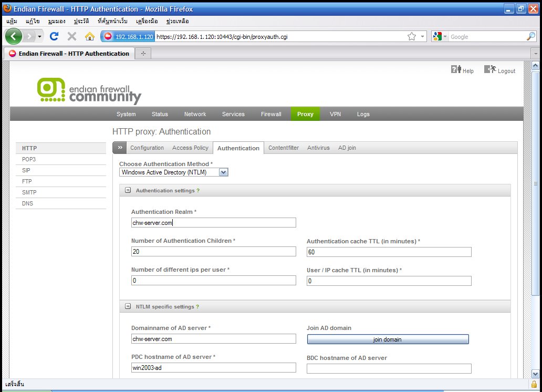Viewport: 542px width, 392px height.
Task: Open the Help link icon
Action: pos(462,70)
